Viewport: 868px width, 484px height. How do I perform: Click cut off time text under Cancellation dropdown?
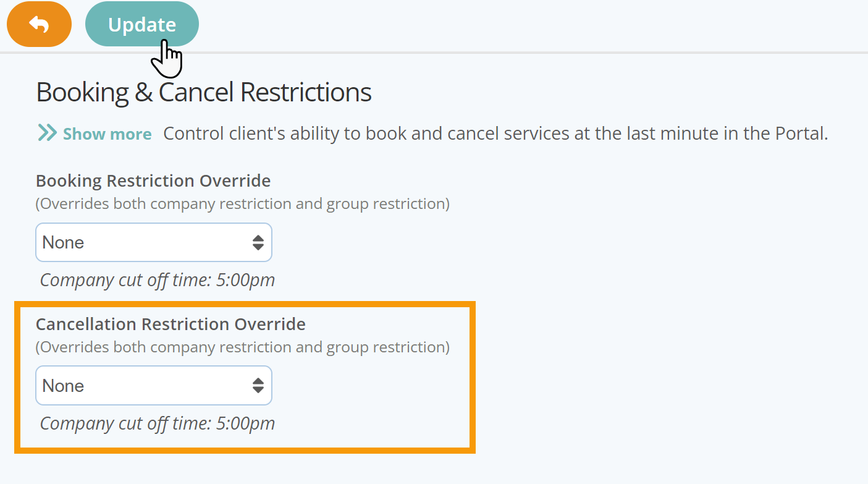click(158, 423)
